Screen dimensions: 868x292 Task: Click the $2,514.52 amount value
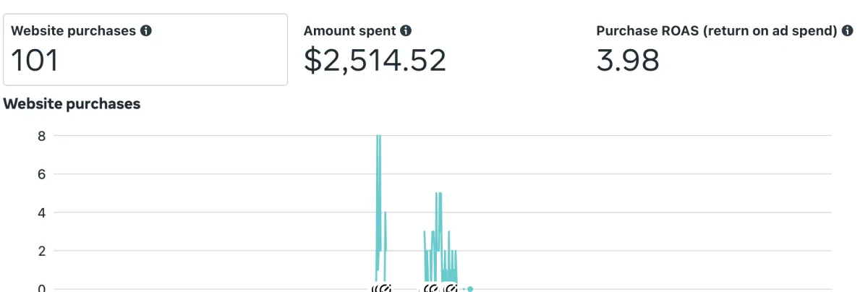[375, 61]
